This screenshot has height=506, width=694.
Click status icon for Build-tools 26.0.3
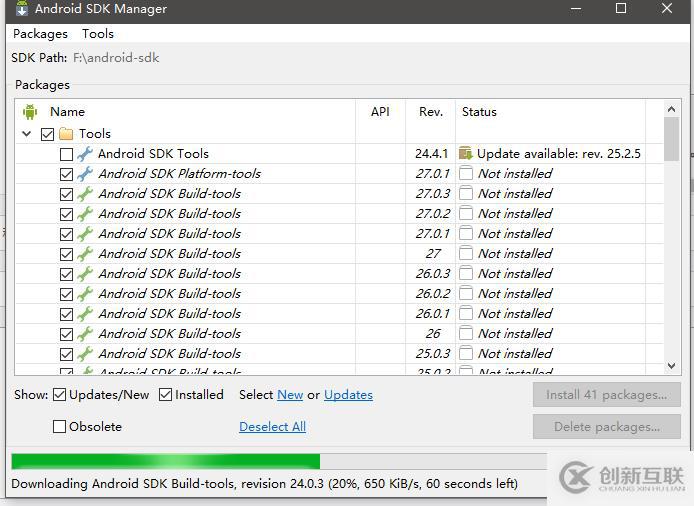coord(466,273)
